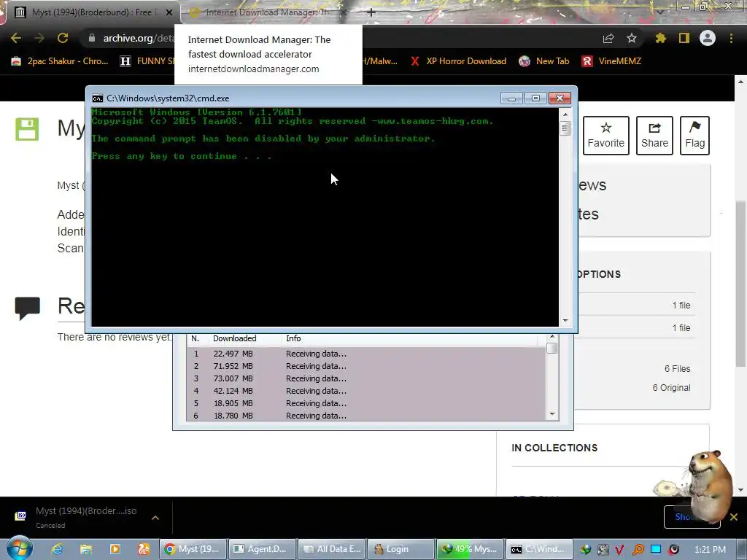The image size is (747, 560).
Task: Open Chrome three-dot menu
Action: (731, 38)
